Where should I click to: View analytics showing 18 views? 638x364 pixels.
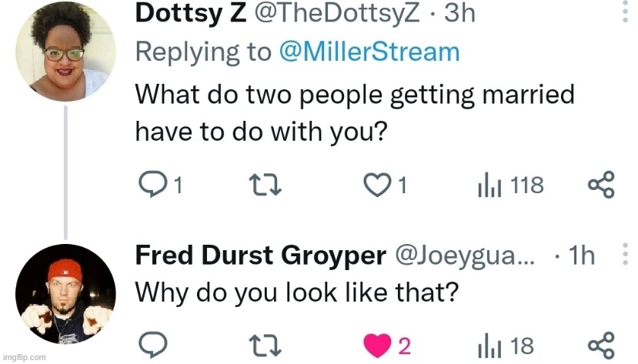(x=506, y=346)
